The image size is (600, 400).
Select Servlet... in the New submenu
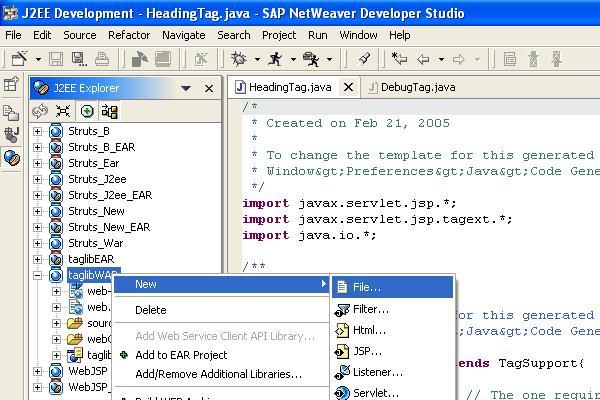pos(375,394)
